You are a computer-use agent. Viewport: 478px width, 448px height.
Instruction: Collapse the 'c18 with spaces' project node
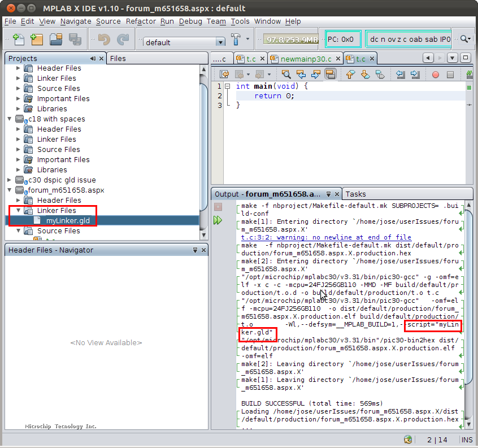coord(10,119)
